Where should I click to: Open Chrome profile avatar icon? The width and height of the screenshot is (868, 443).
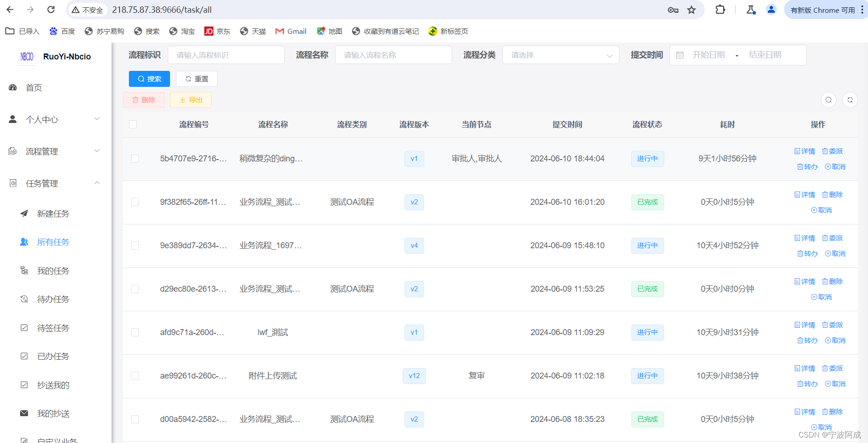pos(771,10)
